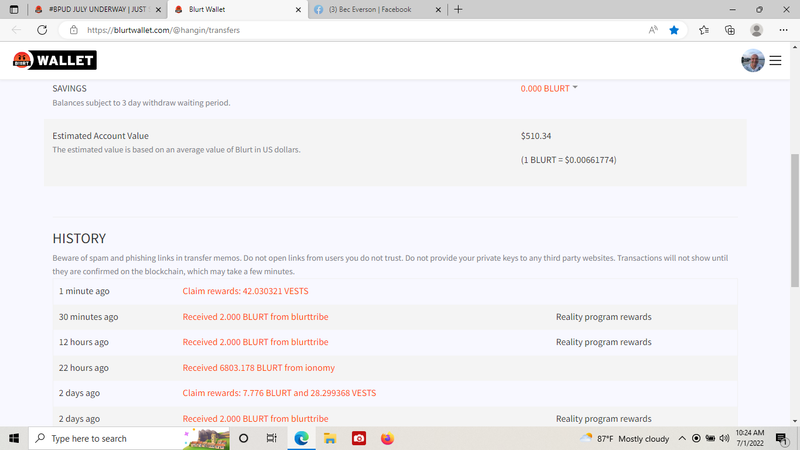Open Microsoft Edge from taskbar

(x=302, y=438)
